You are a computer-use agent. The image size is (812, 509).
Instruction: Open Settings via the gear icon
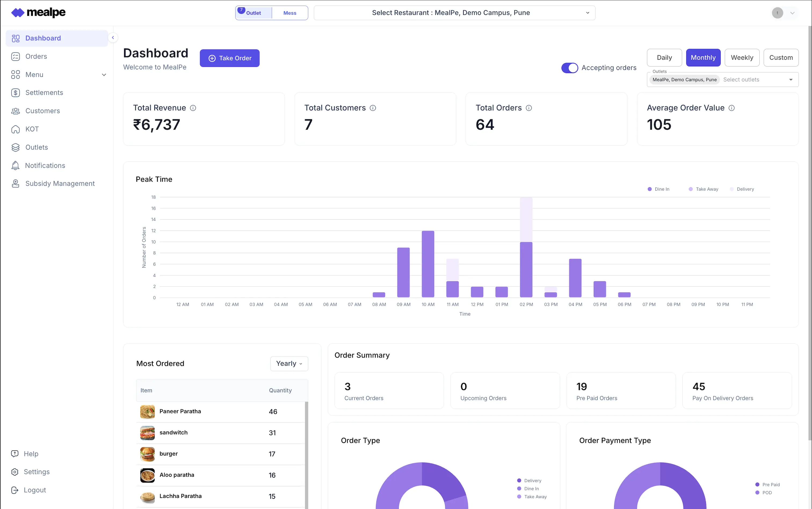click(15, 472)
